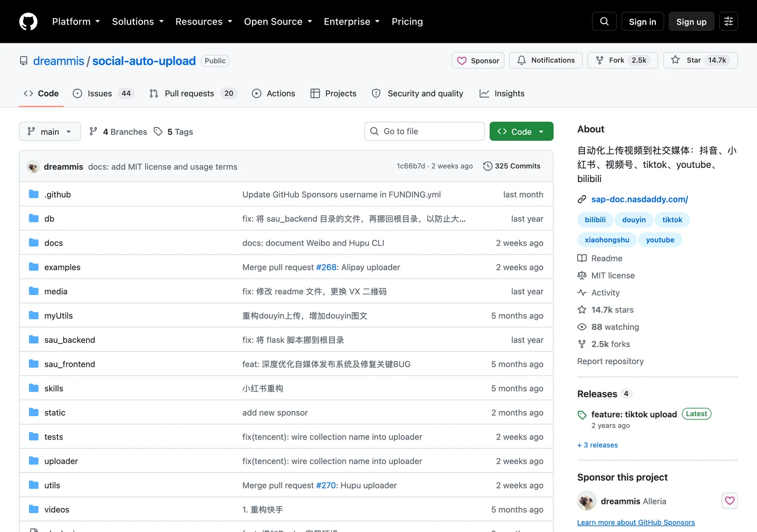Image resolution: width=757 pixels, height=532 pixels.
Task: Click the link icon beside sap-doc.nasdaddy.com
Action: [x=582, y=200]
